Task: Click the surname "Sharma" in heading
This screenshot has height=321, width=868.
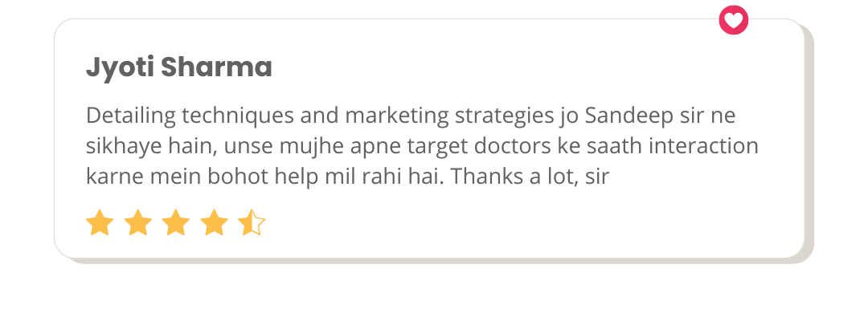Action: pos(216,67)
